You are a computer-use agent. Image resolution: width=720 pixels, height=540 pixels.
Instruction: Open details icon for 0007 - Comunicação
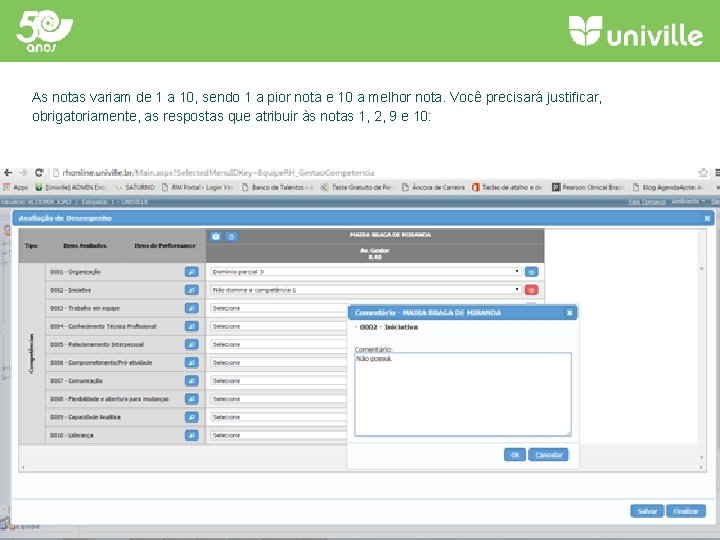pyautogui.click(x=191, y=381)
